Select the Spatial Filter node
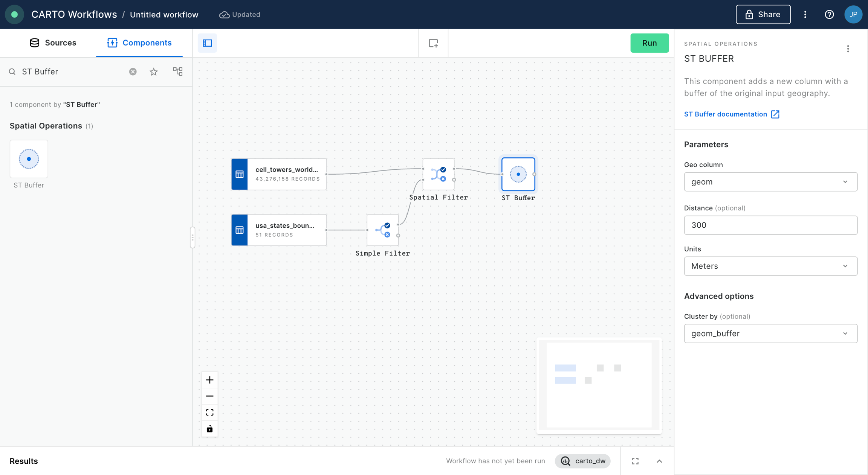Viewport: 868px width, 475px height. coord(438,174)
